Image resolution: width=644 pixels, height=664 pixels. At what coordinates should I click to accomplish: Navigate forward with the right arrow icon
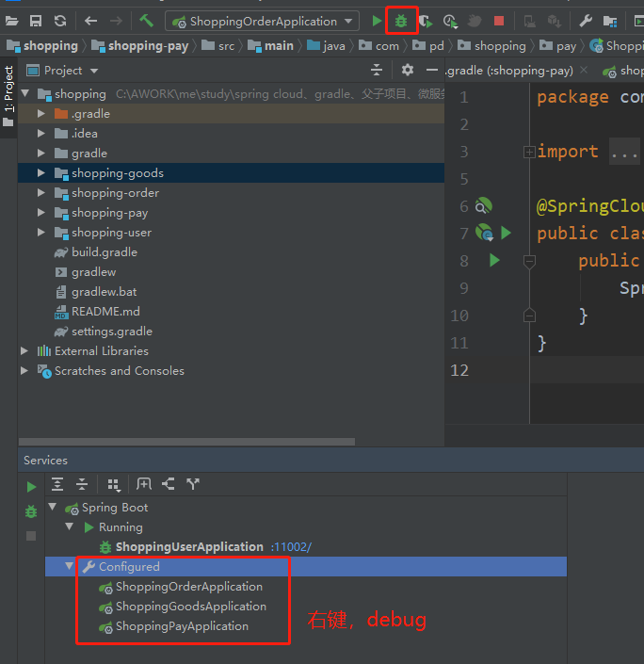(116, 21)
